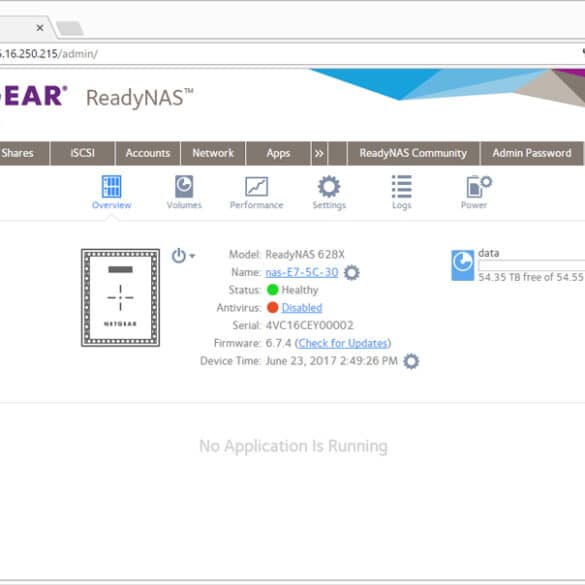This screenshot has height=585, width=585.
Task: Click the green Healthy status indicator
Action: (x=273, y=290)
